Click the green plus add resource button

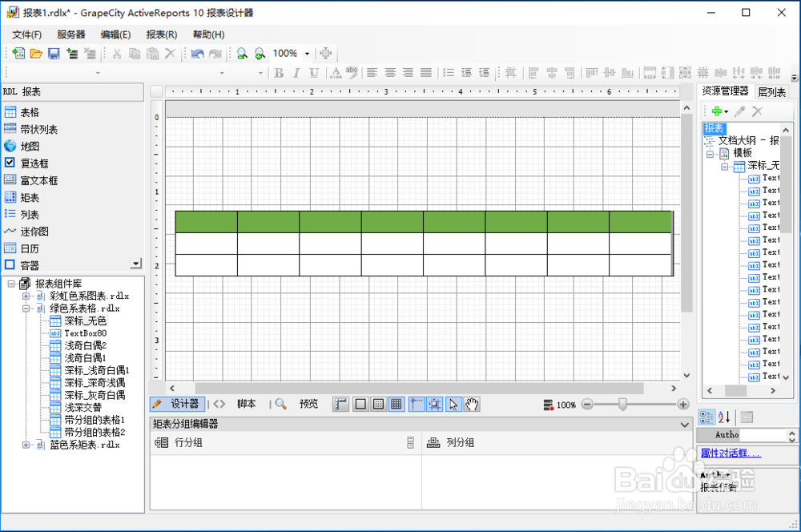717,111
